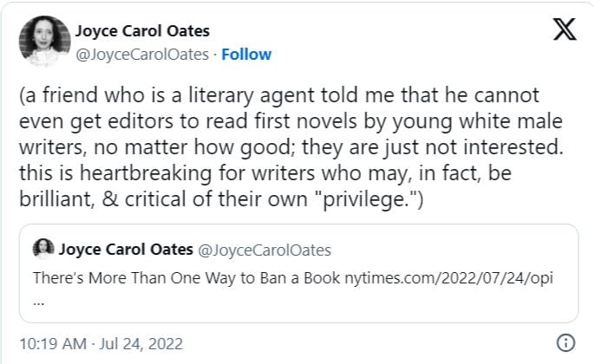Click the "young white male" phrase in tweet
The height and width of the screenshot is (364, 594).
tap(477, 122)
